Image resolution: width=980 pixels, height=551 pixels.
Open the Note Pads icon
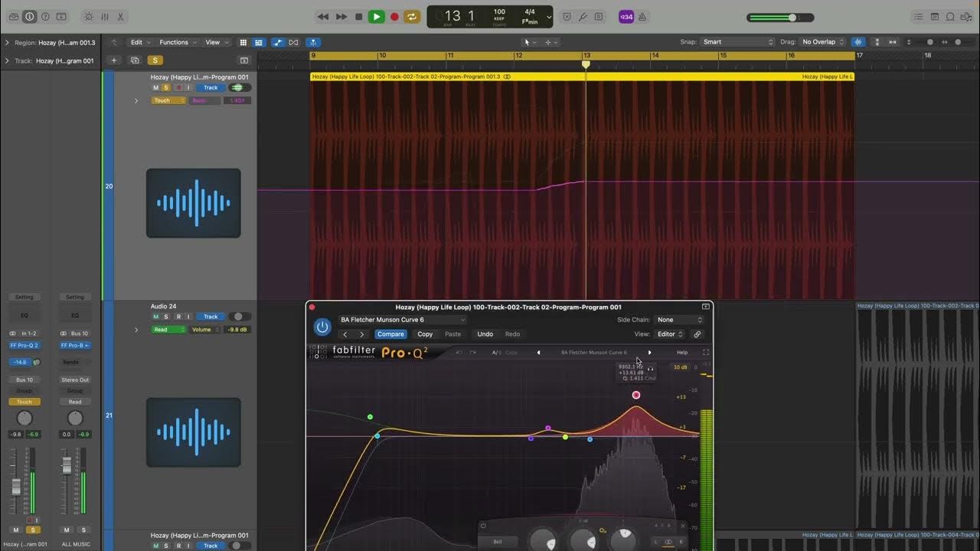[935, 17]
